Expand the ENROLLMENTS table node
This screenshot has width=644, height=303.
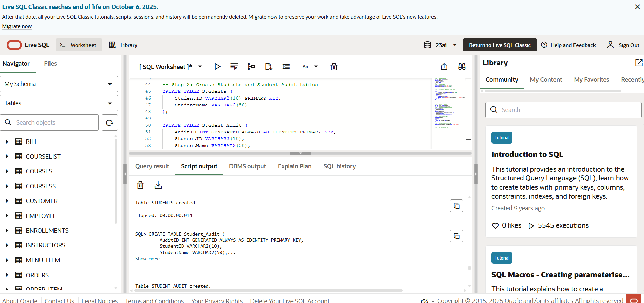pos(7,231)
